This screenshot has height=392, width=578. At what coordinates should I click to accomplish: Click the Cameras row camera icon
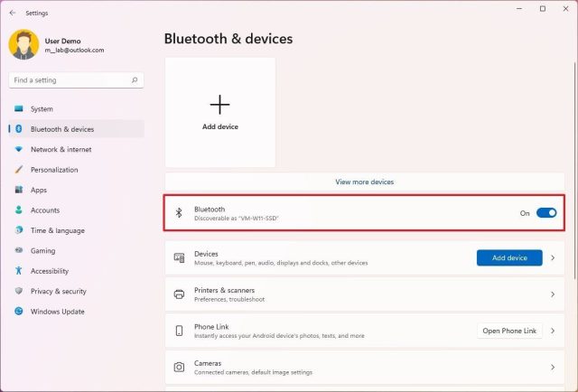(x=179, y=368)
